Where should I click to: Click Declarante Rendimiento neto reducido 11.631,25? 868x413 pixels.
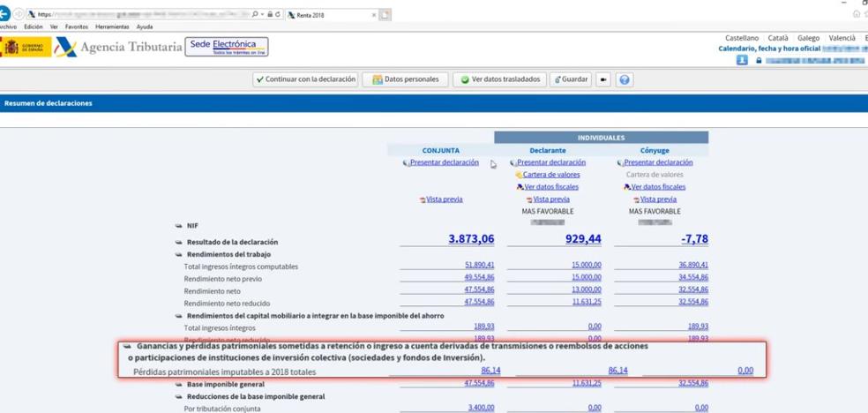pos(587,302)
